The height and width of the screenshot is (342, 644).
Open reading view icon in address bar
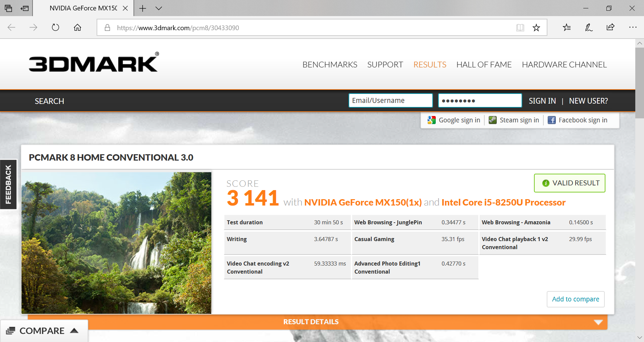pos(520,28)
